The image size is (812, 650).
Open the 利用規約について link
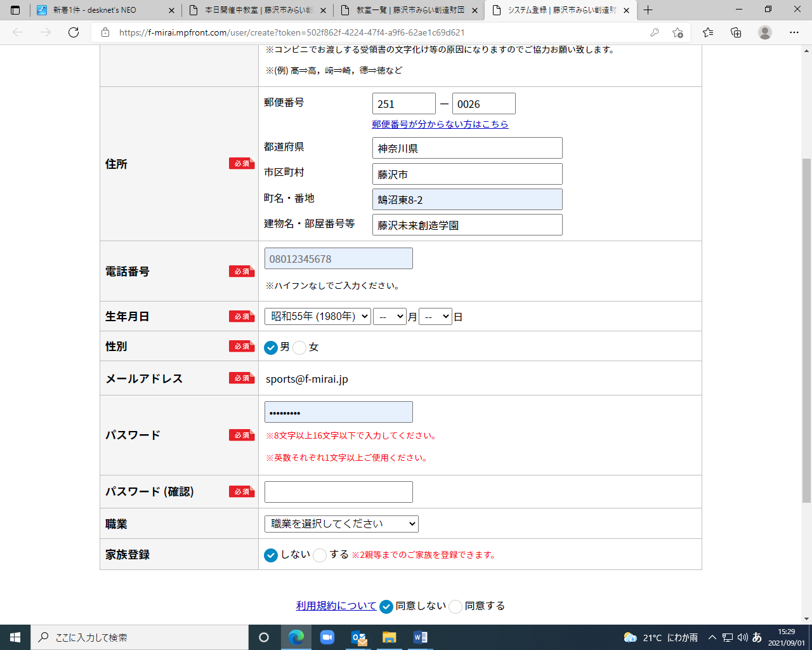336,606
